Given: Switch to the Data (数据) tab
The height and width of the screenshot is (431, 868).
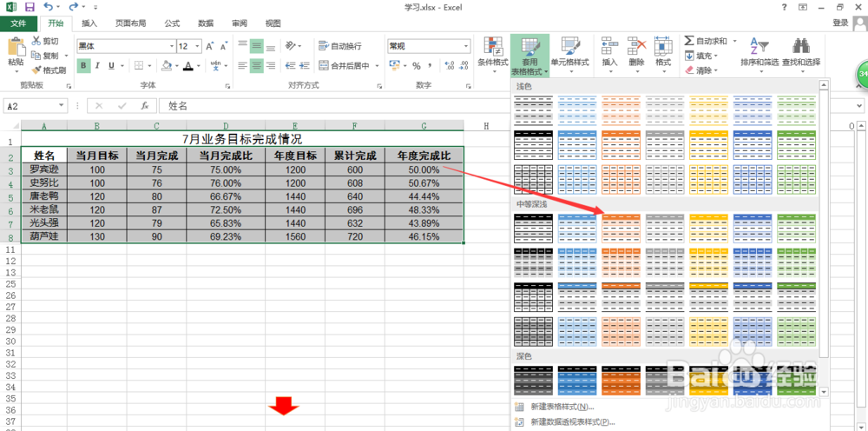Looking at the screenshot, I should pos(206,23).
